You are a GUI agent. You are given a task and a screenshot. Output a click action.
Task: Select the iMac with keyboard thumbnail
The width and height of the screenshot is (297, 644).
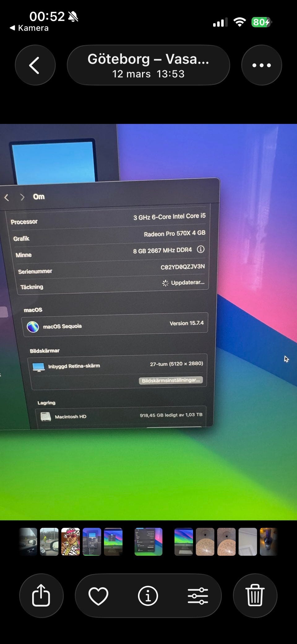pyautogui.click(x=184, y=542)
